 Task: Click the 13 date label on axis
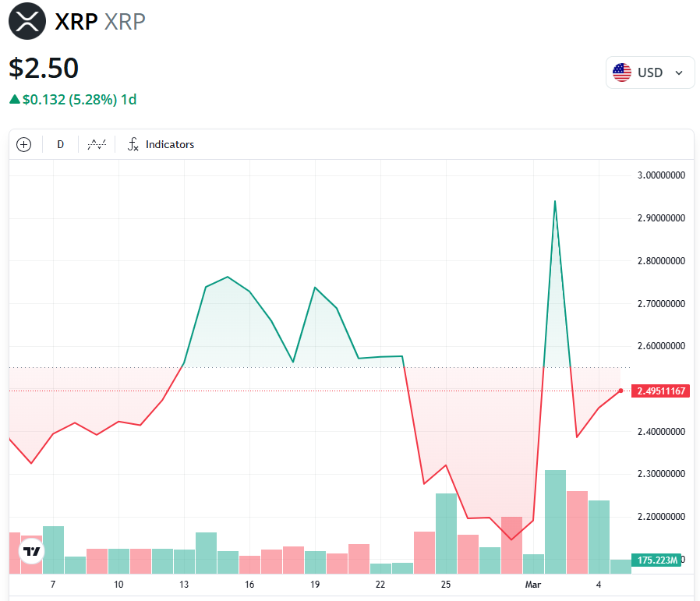click(x=184, y=584)
